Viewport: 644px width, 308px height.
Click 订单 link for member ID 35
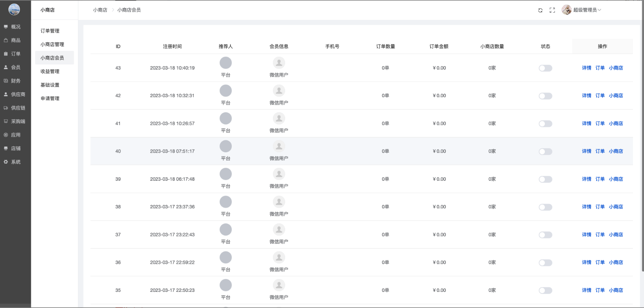600,291
